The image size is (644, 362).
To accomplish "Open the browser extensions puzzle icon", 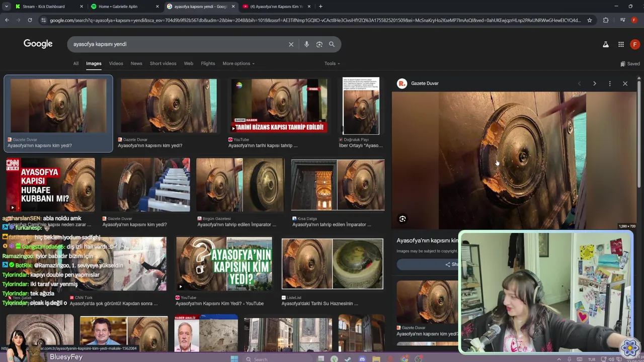I will (606, 20).
